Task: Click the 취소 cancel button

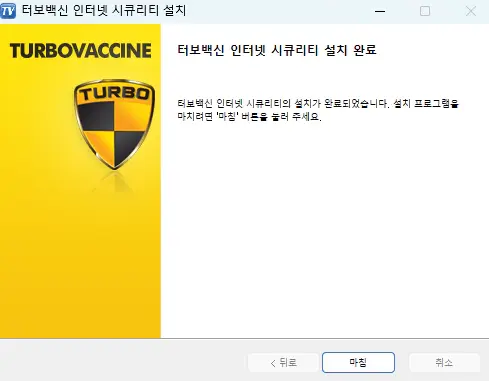Action: click(x=444, y=362)
